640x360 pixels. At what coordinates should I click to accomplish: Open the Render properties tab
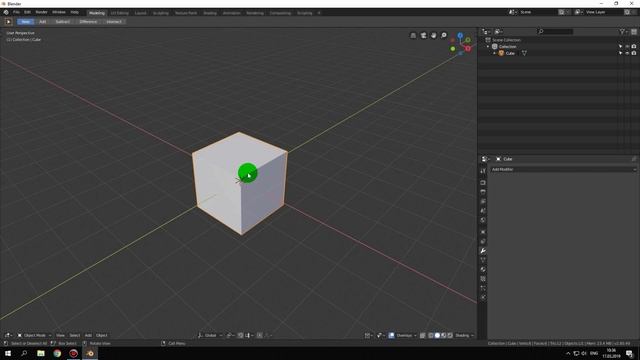coord(483,182)
